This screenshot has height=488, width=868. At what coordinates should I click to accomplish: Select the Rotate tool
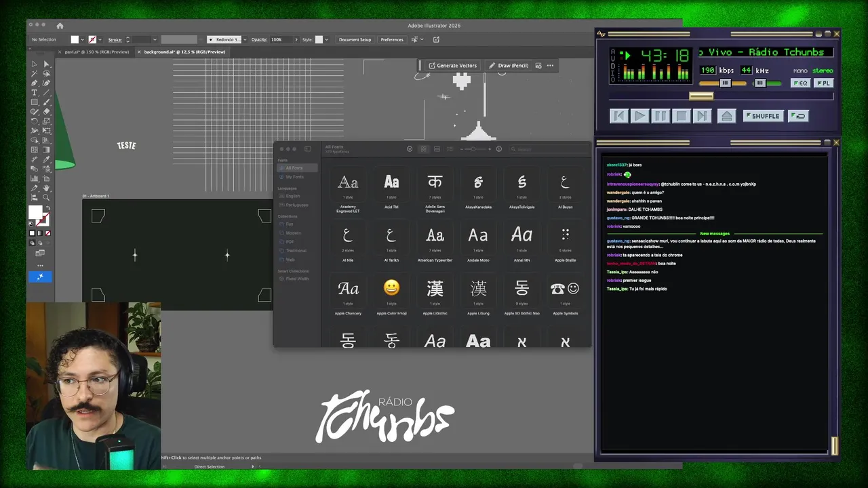click(34, 121)
